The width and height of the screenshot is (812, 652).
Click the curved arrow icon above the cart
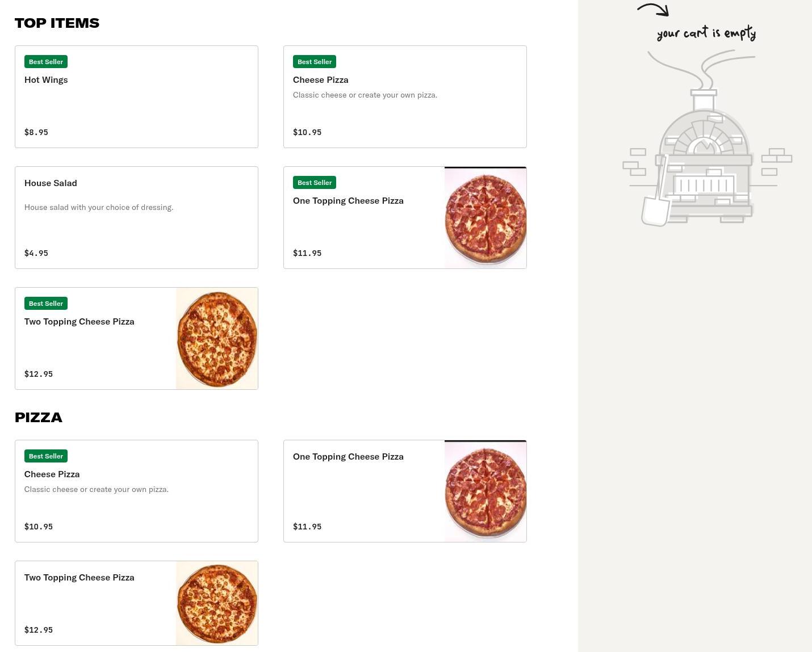click(x=654, y=9)
